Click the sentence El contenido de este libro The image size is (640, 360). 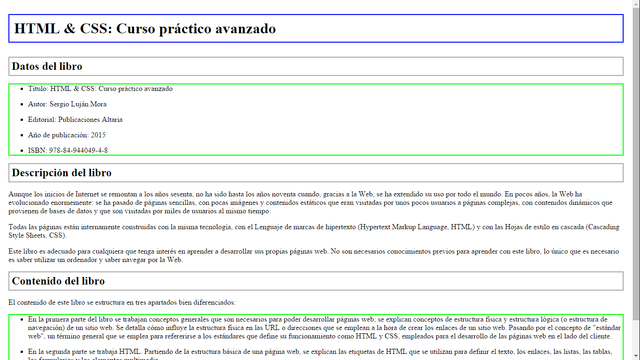[122, 302]
